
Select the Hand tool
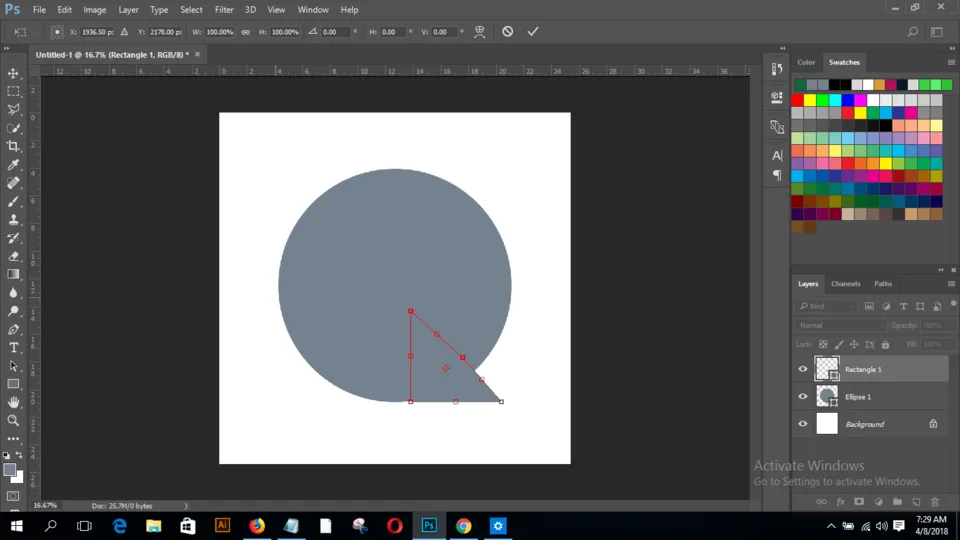(13, 402)
